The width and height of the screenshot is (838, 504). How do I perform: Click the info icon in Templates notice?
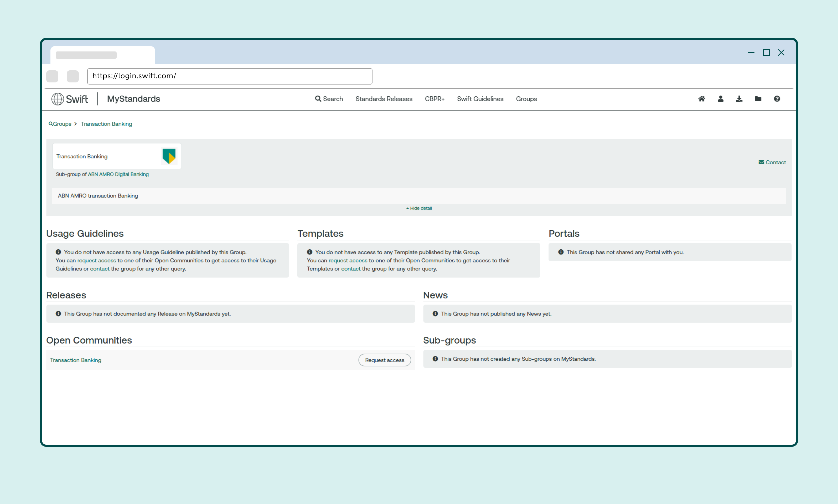[309, 252]
